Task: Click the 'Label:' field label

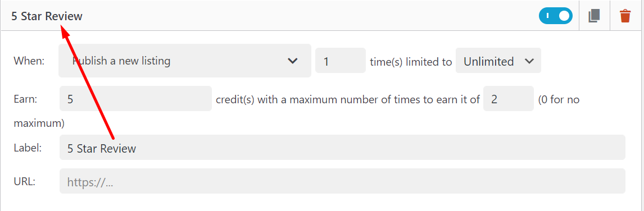Action: 28,148
